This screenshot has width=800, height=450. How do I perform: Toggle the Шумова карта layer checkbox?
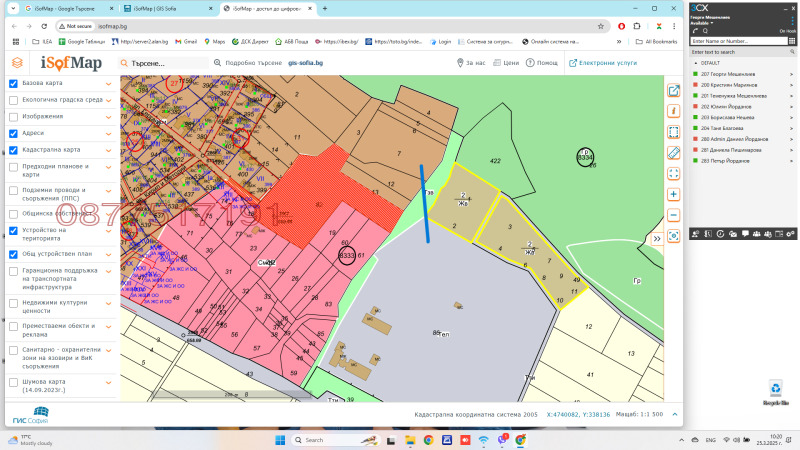pyautogui.click(x=13, y=381)
